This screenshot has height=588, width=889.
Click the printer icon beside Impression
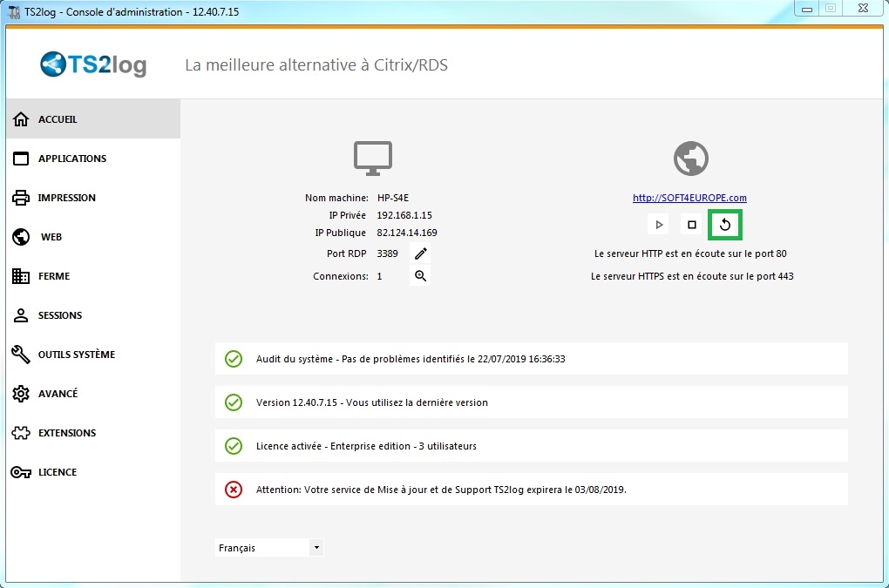coord(21,198)
